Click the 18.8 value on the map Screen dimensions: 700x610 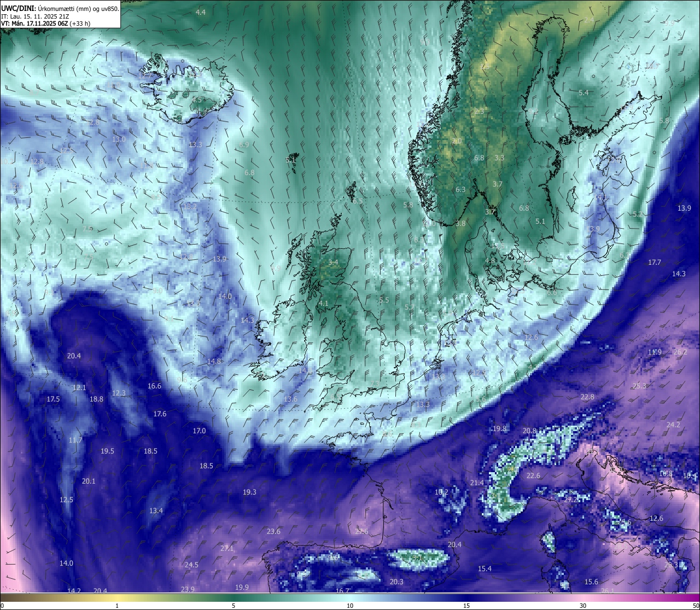coord(96,399)
